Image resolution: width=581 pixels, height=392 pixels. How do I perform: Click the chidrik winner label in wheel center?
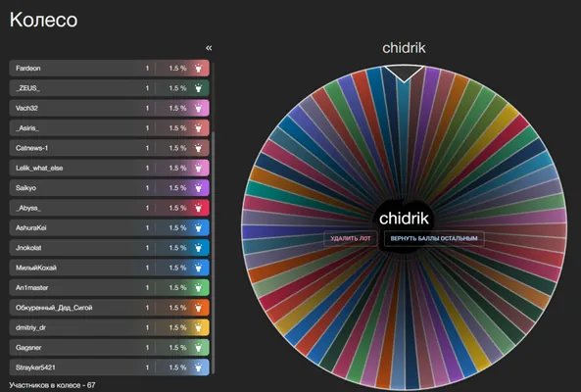[x=404, y=219]
